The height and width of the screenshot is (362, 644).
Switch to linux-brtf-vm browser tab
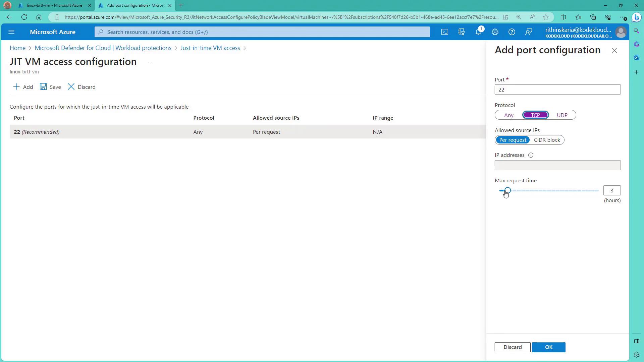tap(54, 5)
